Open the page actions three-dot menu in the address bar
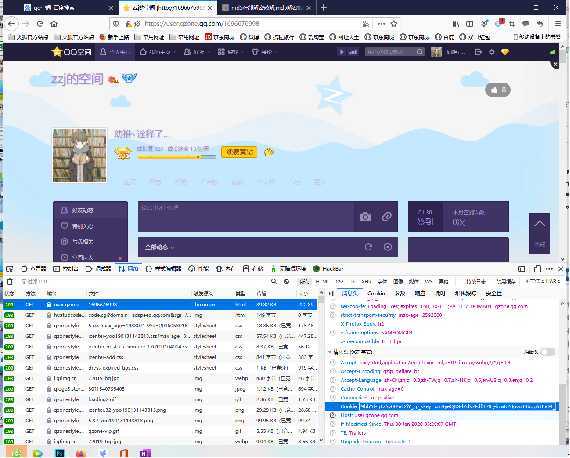The height and width of the screenshot is (458, 570). click(381, 24)
